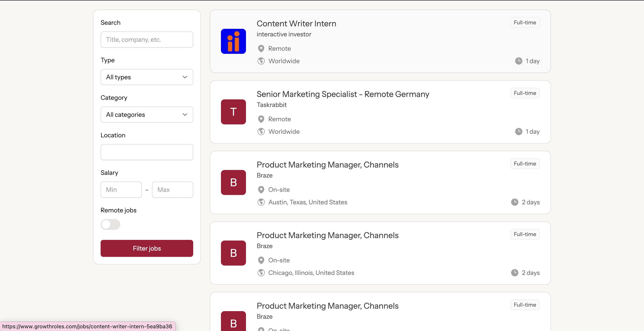The image size is (644, 331).
Task: Click location pin icon on Taskrabbit job
Action: pos(261,119)
